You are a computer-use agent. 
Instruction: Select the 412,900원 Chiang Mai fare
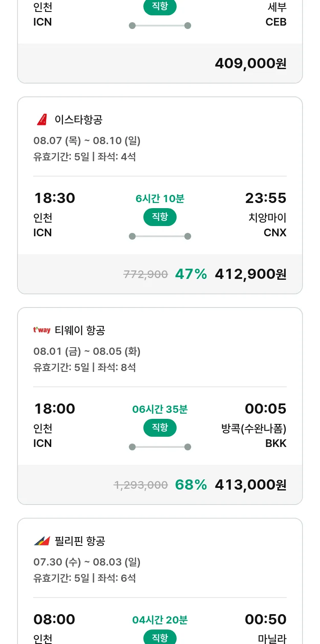[x=250, y=274]
